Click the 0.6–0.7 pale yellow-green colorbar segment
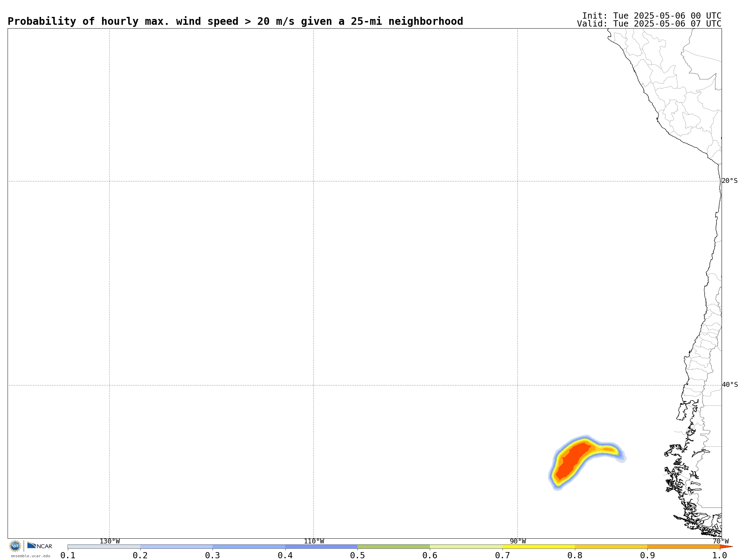This screenshot has height=560, width=744. pos(466,547)
